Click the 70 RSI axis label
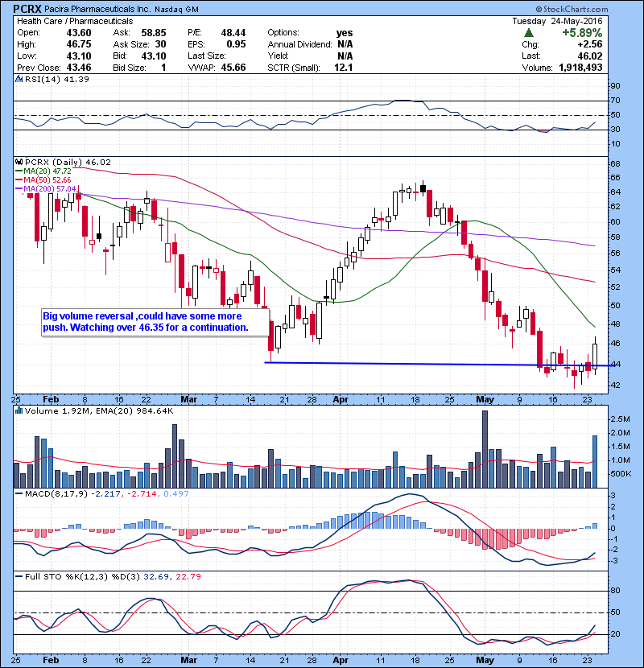644x668 pixels. (x=615, y=101)
